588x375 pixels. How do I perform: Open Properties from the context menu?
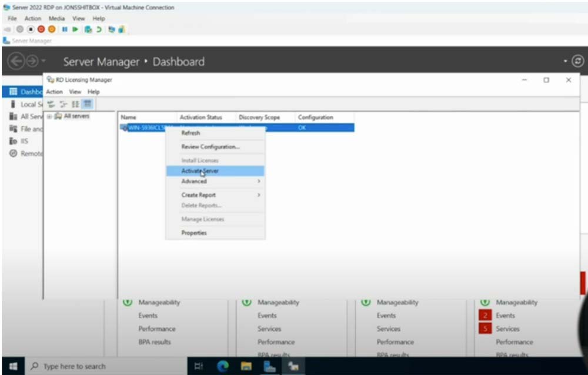(194, 233)
